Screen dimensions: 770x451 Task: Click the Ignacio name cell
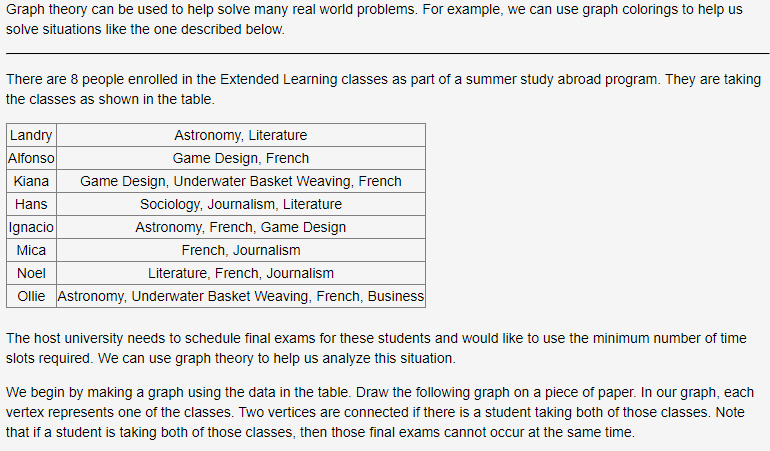point(31,227)
